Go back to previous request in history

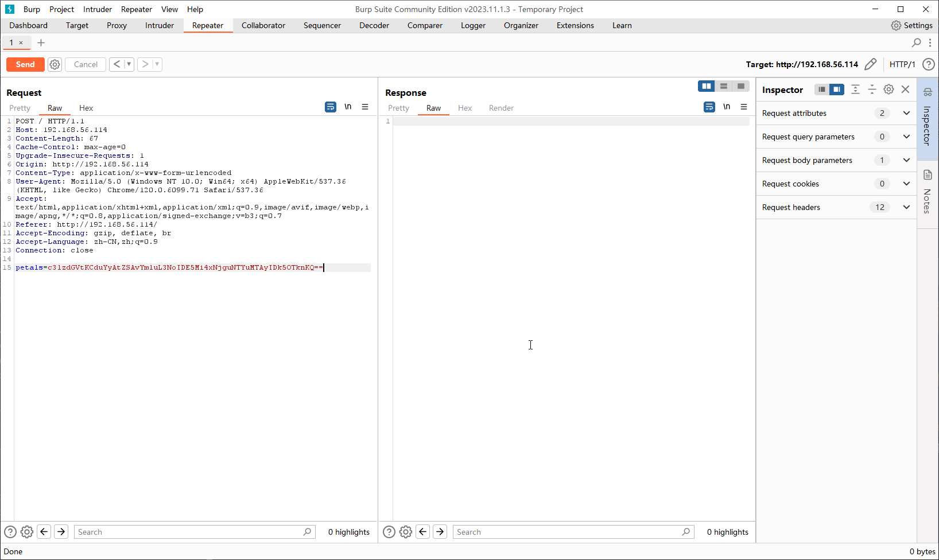[117, 64]
